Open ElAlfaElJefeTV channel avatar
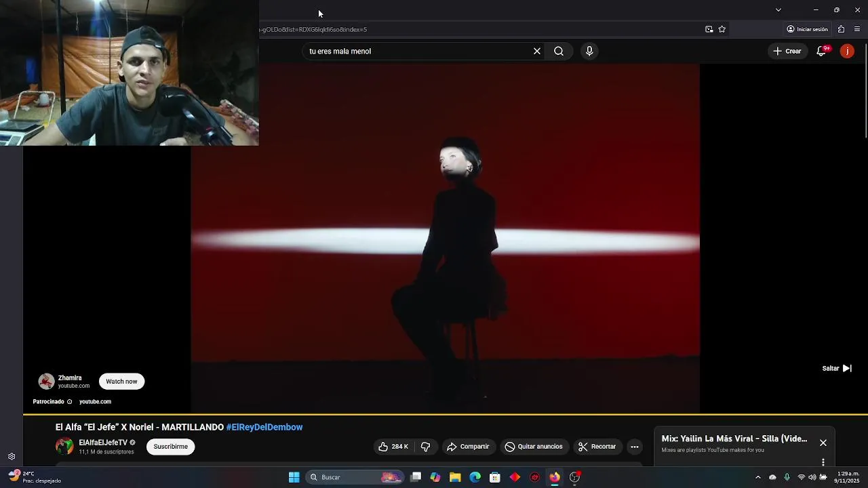Screen dimensions: 868x488 (64, 447)
